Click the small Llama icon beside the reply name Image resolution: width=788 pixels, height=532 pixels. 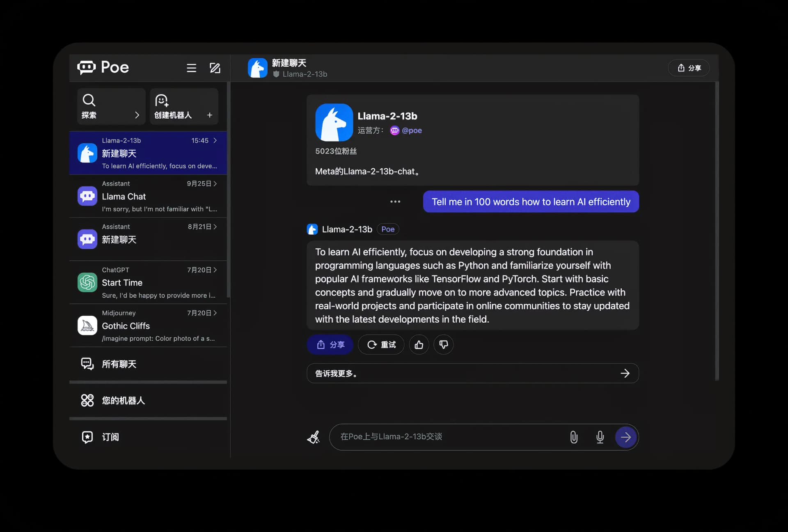[312, 229]
